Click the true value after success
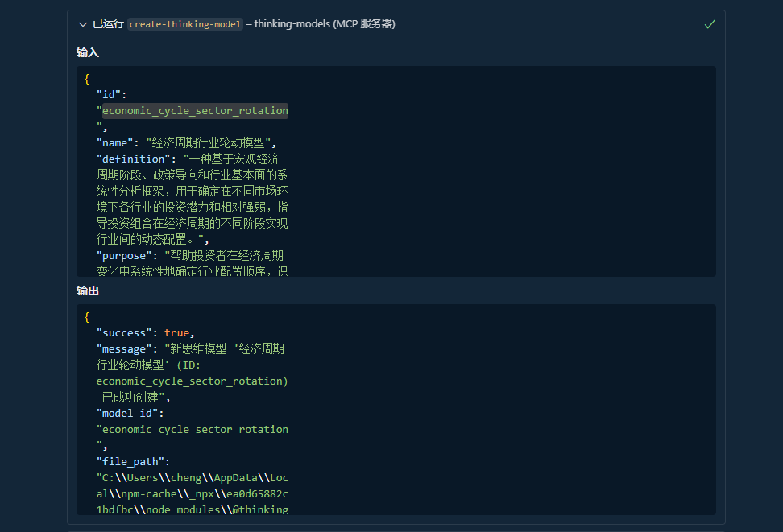 [x=176, y=332]
